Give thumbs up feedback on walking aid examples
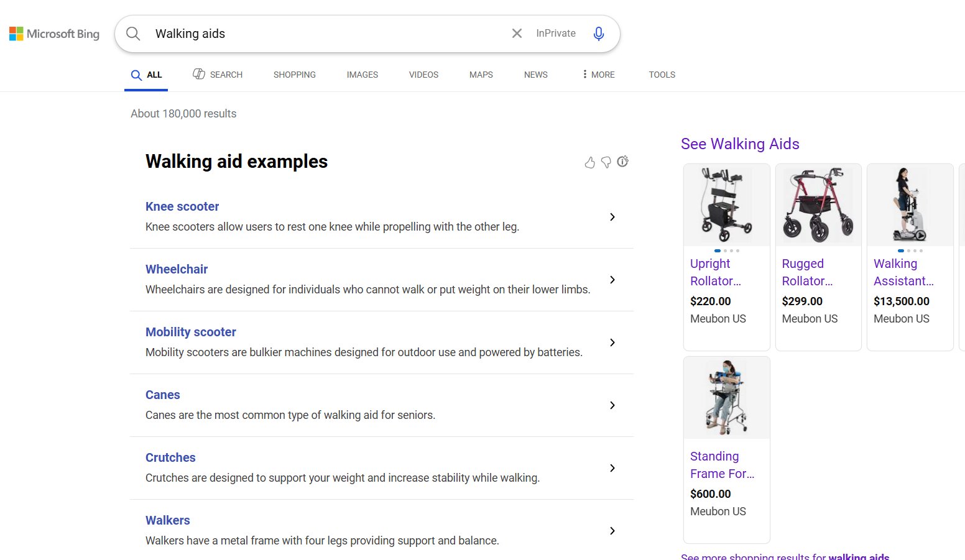 point(589,162)
